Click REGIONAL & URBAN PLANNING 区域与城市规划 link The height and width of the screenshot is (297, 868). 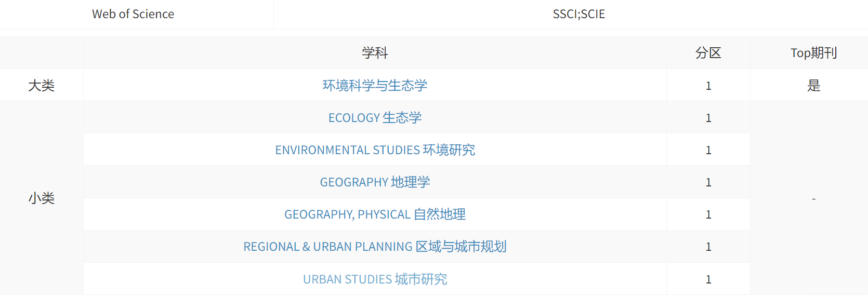(x=375, y=247)
